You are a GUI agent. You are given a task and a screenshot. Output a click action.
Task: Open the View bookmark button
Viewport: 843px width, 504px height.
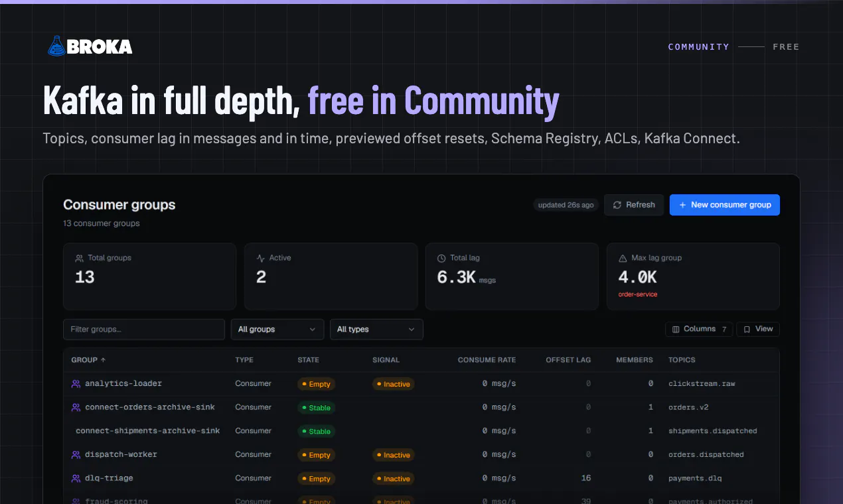coord(758,329)
